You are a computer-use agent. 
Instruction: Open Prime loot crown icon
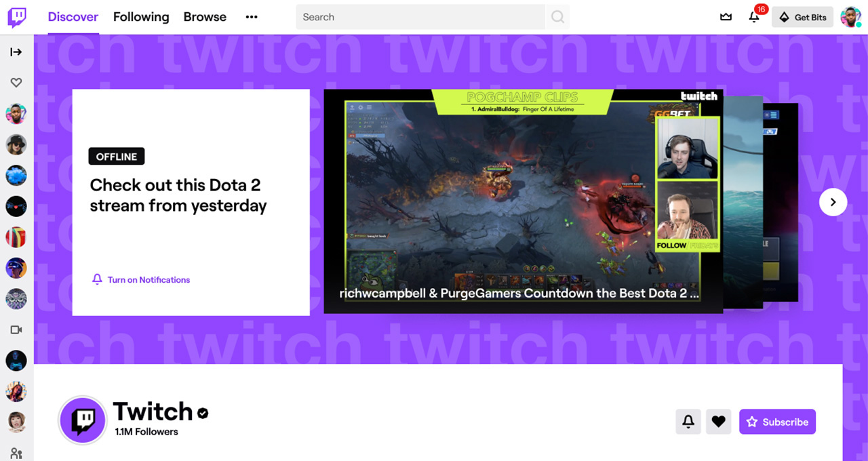pyautogui.click(x=726, y=17)
